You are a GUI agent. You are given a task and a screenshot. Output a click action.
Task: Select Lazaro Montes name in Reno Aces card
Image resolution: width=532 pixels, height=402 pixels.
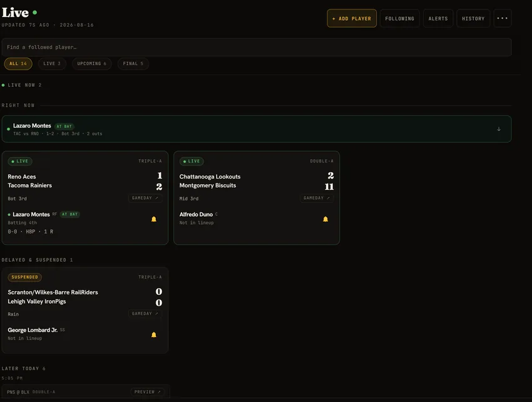(x=31, y=214)
